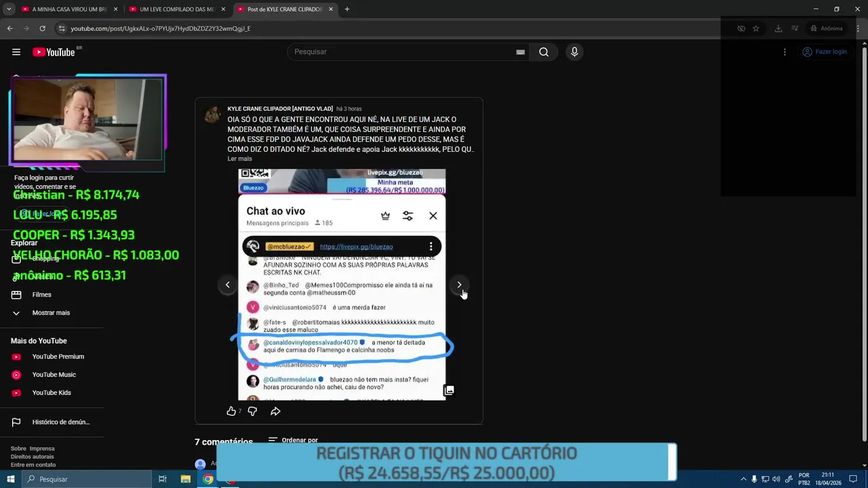Close the A MINHA CASA VIROU tab
868x488 pixels.
[x=115, y=9]
